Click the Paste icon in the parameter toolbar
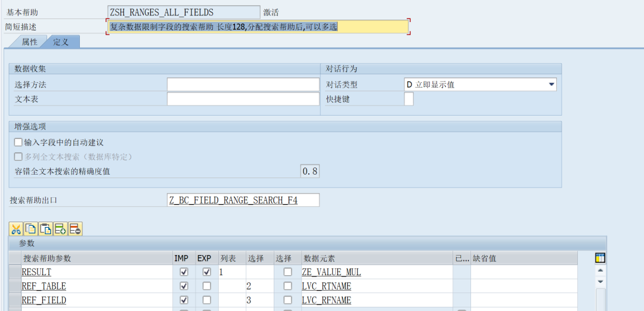This screenshot has width=644, height=311. point(45,229)
